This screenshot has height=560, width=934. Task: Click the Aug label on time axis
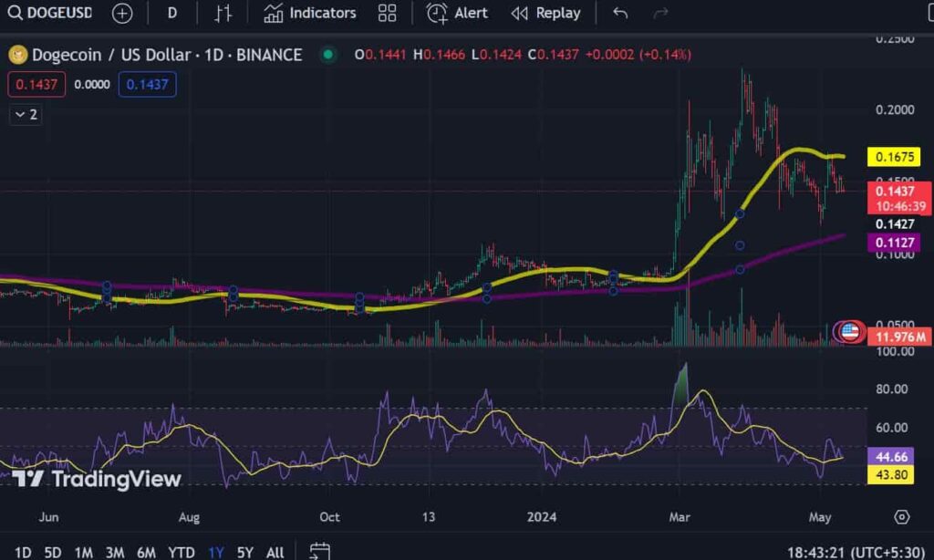189,517
